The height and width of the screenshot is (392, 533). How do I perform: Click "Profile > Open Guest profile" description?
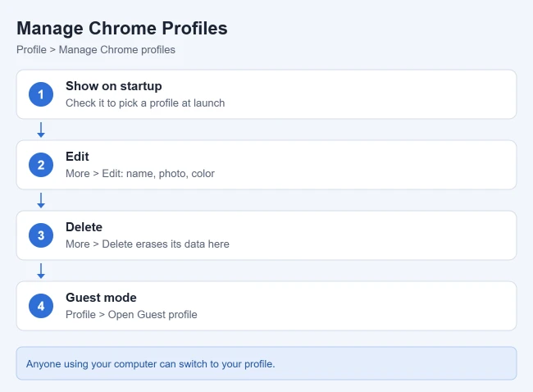coord(131,314)
